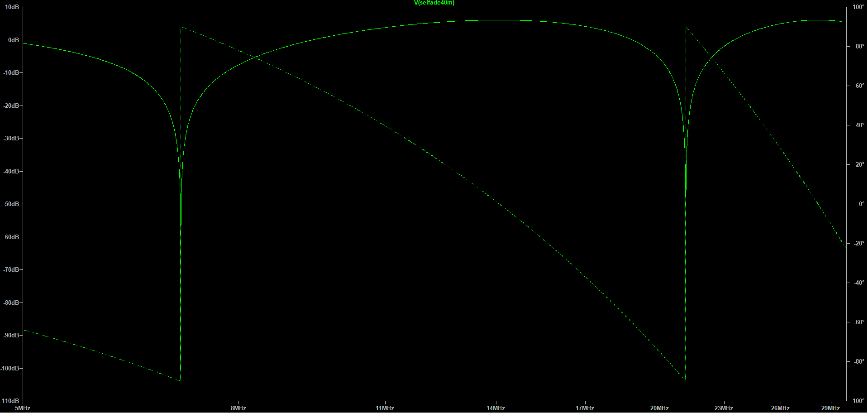Click the -50dB left axis label
868x413 pixels.
[11, 204]
